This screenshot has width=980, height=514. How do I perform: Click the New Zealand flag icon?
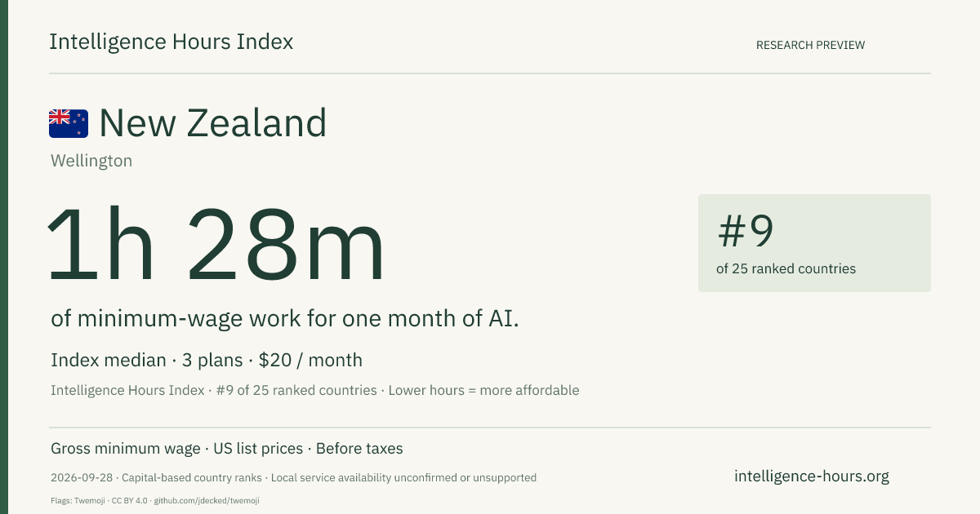(69, 123)
